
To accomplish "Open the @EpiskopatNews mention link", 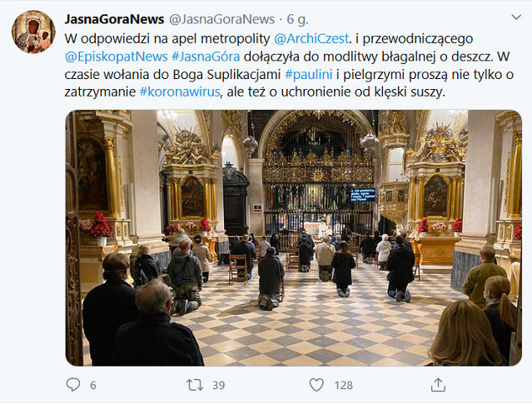I will pos(116,57).
